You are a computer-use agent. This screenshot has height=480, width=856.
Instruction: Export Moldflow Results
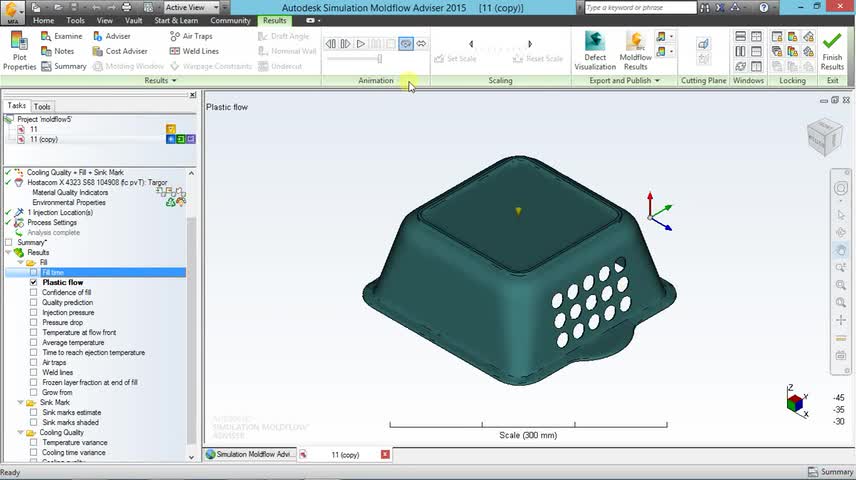click(635, 51)
